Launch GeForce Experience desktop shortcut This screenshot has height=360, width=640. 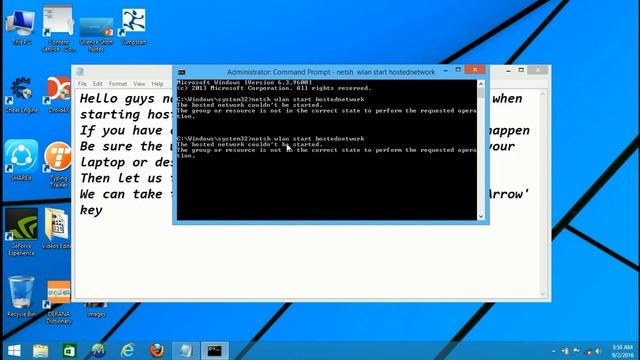21,232
